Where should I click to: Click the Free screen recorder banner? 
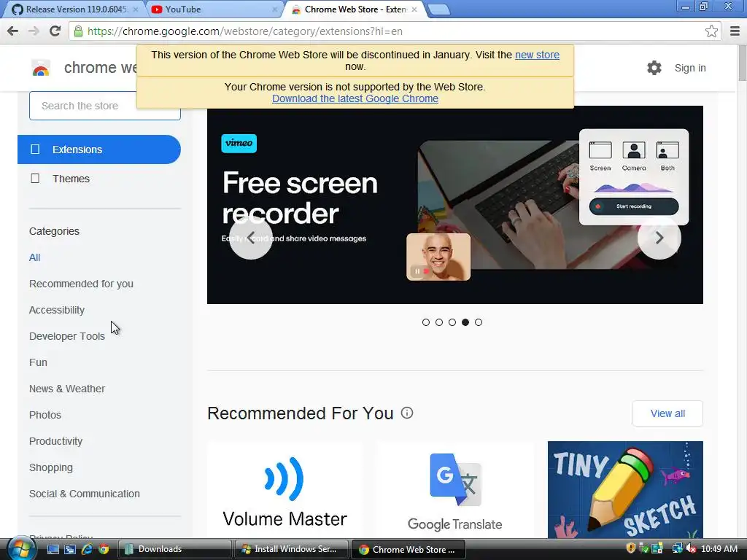coord(455,205)
